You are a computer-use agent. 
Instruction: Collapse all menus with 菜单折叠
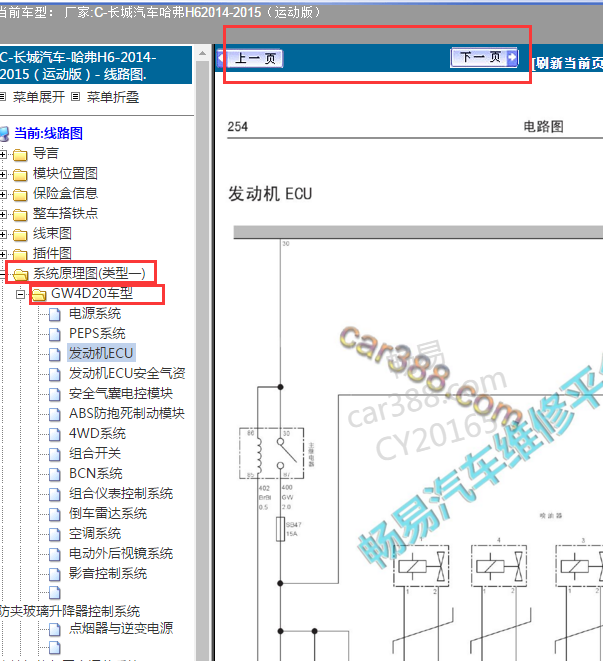coord(113,97)
